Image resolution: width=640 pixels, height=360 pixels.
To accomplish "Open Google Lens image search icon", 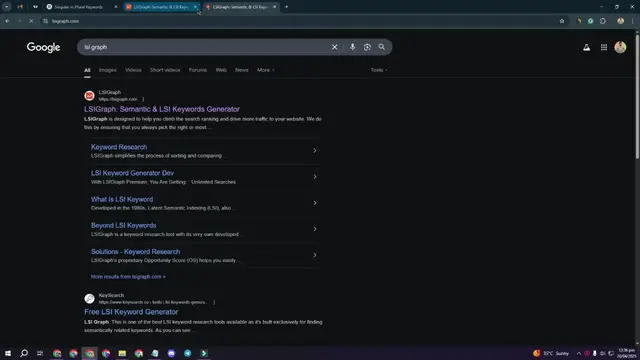I will coord(367,47).
